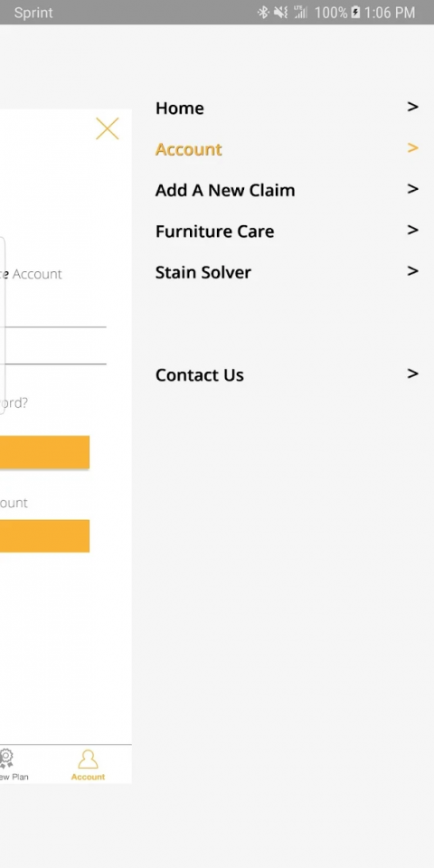Click the first orange button under password link
434x868 pixels.
(x=45, y=452)
